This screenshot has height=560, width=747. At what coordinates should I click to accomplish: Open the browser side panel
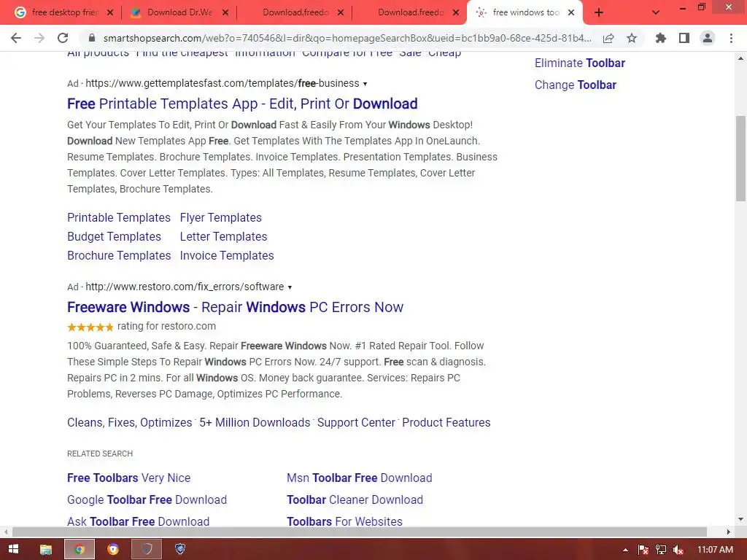pyautogui.click(x=684, y=38)
